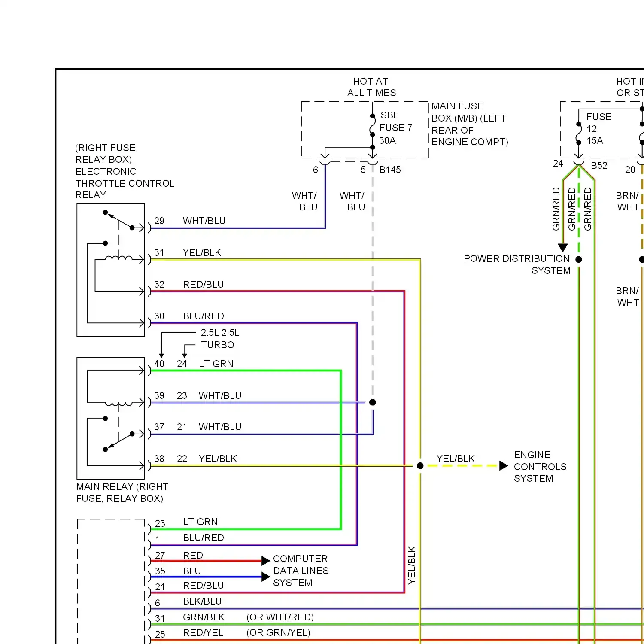Select pin 23 'LT GRN' at lower module
Screen dimensions: 644x644
coord(200,522)
